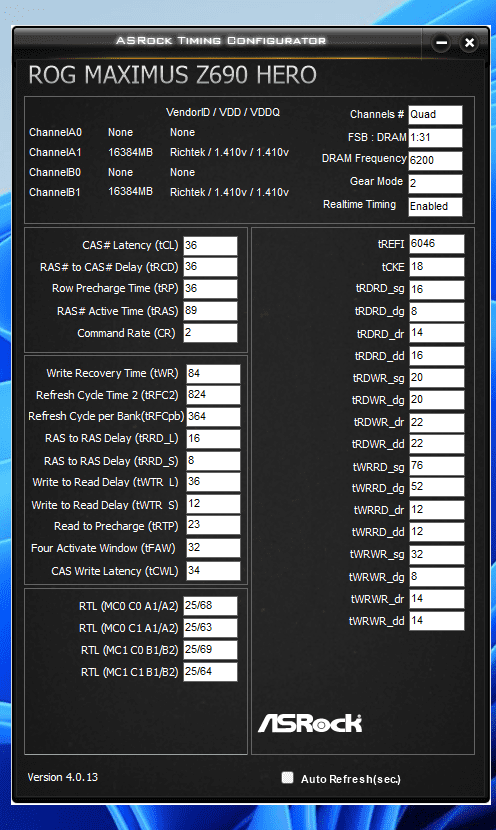Select the tWRWR_dr value field
The height and width of the screenshot is (830, 496).
pos(437,599)
